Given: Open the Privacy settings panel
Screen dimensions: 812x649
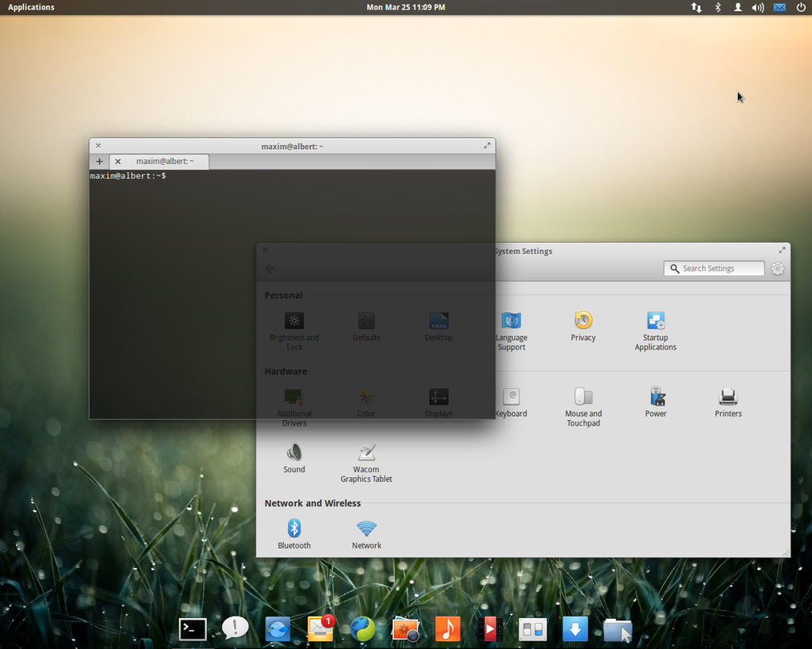Looking at the screenshot, I should click(x=583, y=326).
